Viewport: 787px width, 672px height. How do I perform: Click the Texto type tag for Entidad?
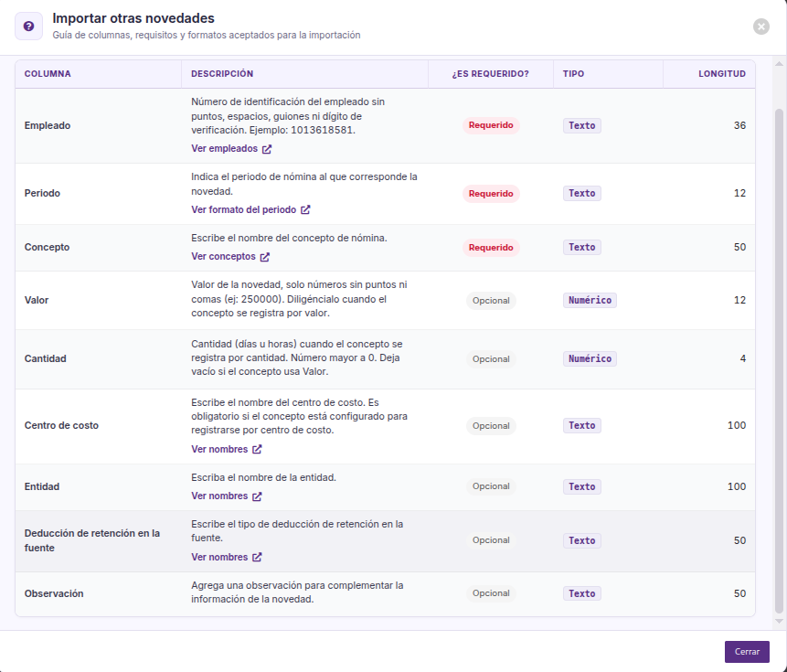(581, 486)
